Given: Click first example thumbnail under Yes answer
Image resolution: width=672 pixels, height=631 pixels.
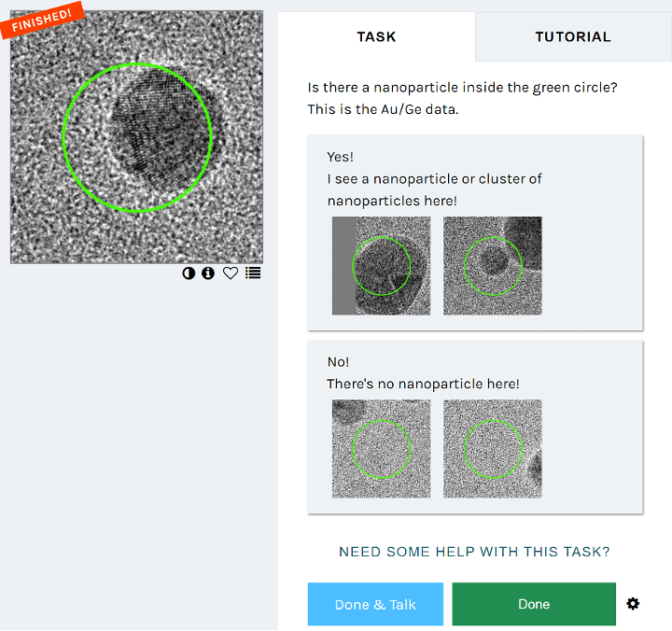Looking at the screenshot, I should point(381,266).
